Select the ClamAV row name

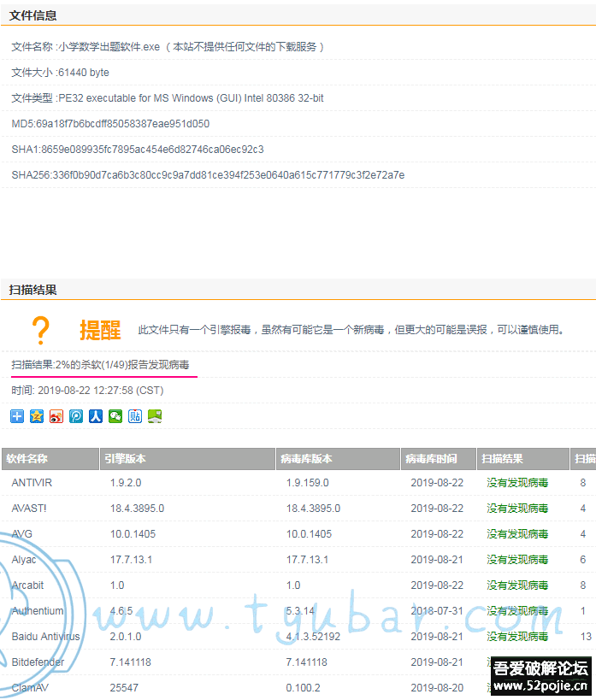click(x=30, y=688)
